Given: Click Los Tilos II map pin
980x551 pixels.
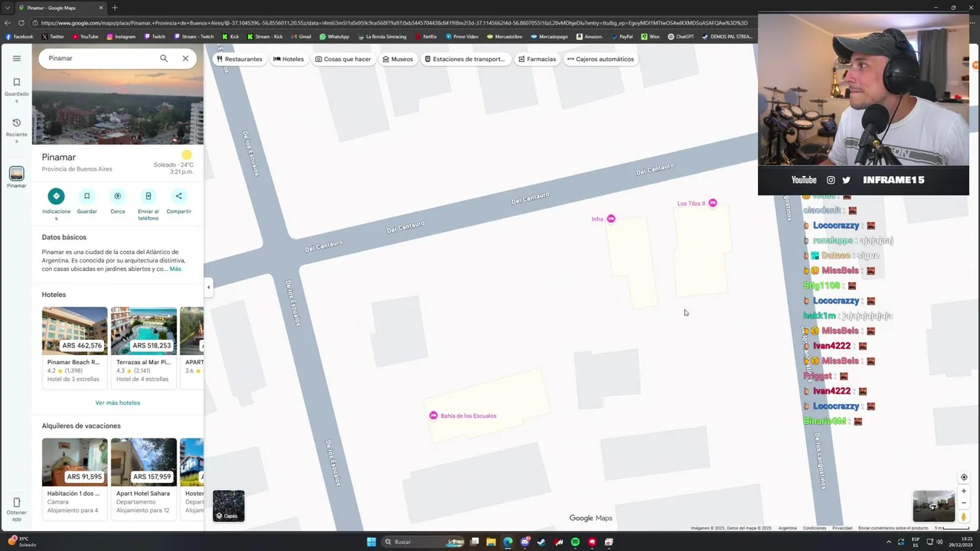Looking at the screenshot, I should click(x=713, y=203).
